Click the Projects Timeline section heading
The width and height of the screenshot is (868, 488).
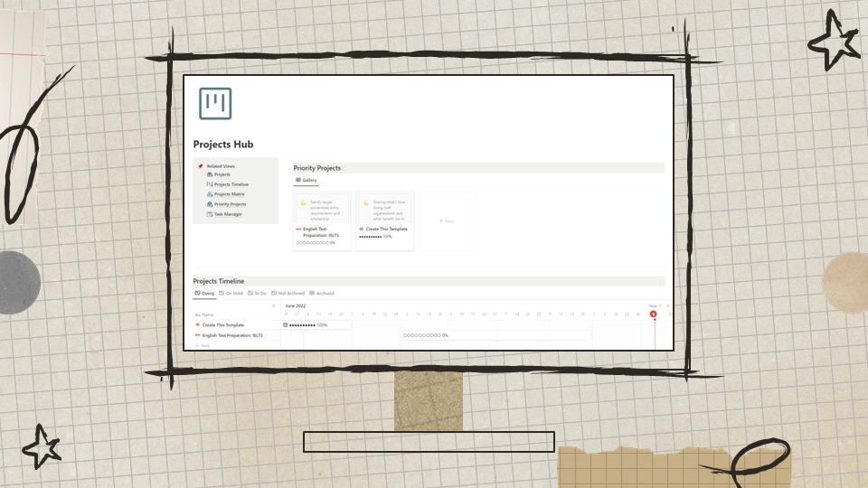pyautogui.click(x=219, y=281)
